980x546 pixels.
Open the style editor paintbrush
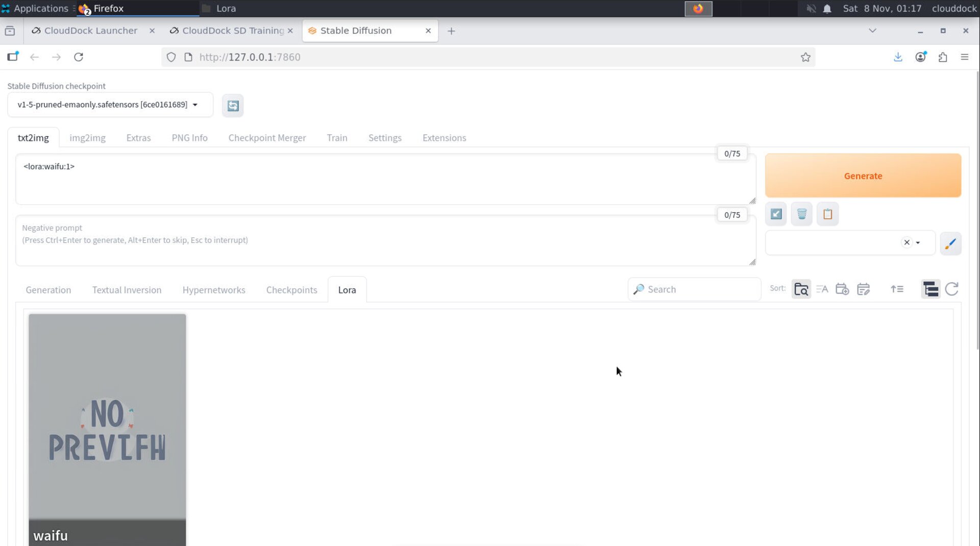(950, 243)
